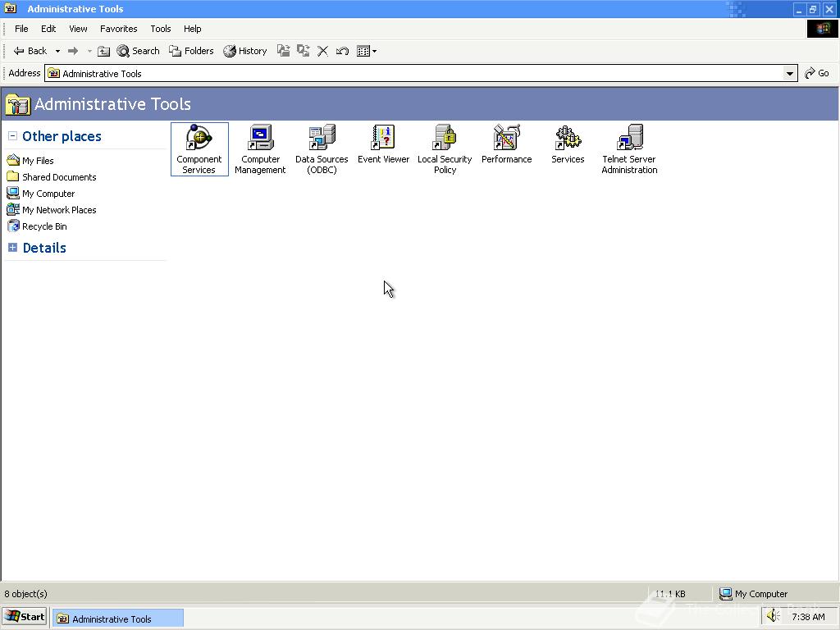Click the Windows logo throbber icon
Screen dimensions: 840x630
click(822, 29)
